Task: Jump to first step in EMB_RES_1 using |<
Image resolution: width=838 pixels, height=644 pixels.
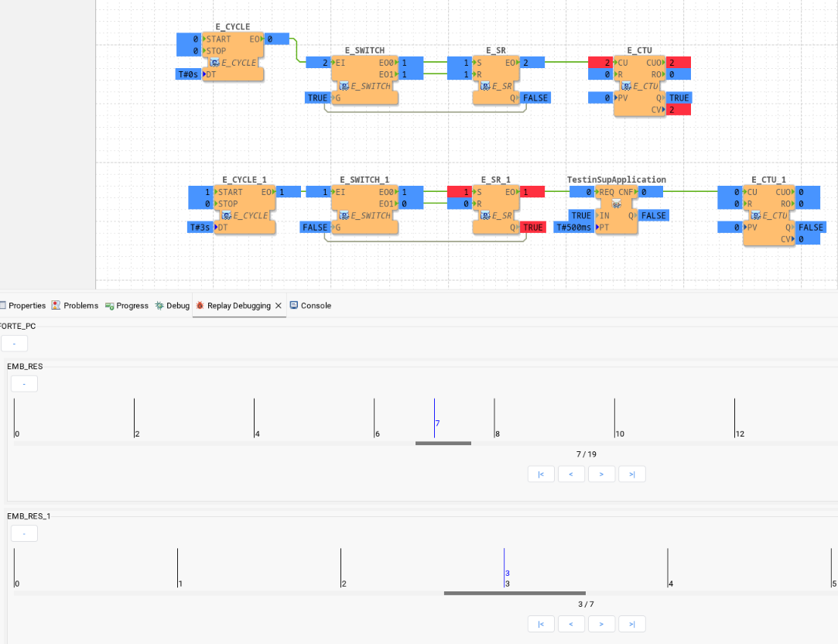Action: (x=541, y=624)
